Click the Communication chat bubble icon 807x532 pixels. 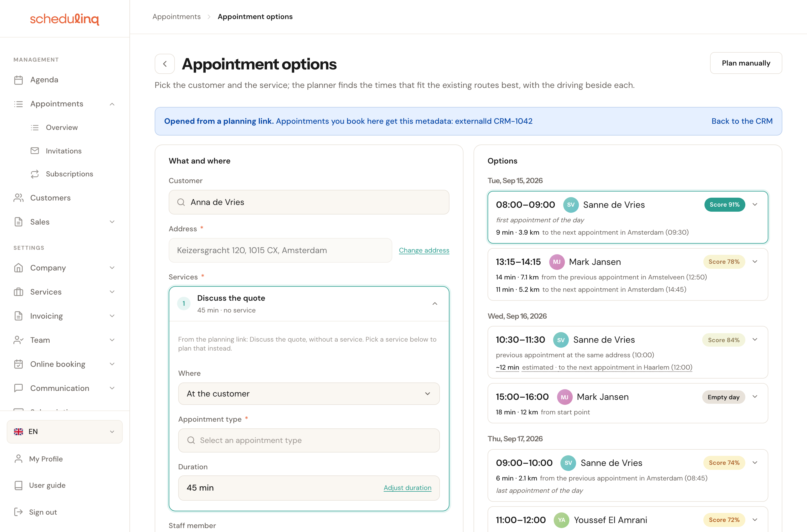tap(18, 388)
